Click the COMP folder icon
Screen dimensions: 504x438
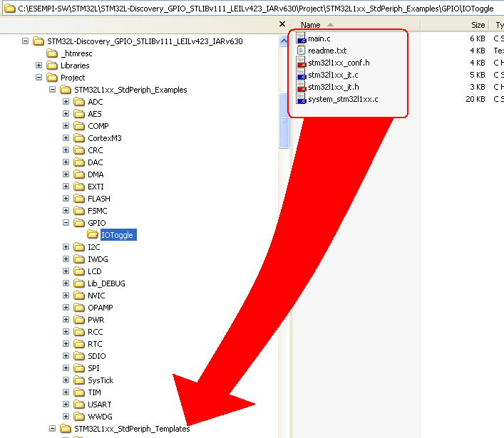(78, 126)
